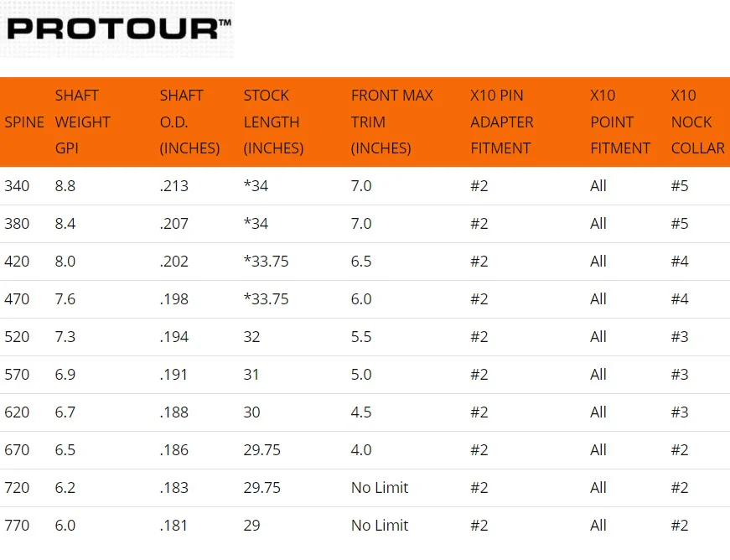The height and width of the screenshot is (560, 730).
Task: Click the .202 shaft O.D. cell
Action: (x=174, y=262)
